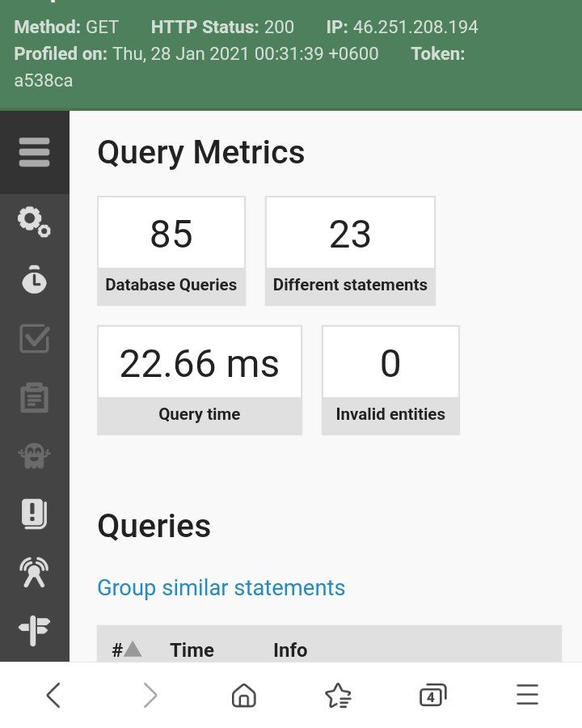This screenshot has width=582, height=728.
Task: Click the IP address 46.251.208.194
Action: 415,27
